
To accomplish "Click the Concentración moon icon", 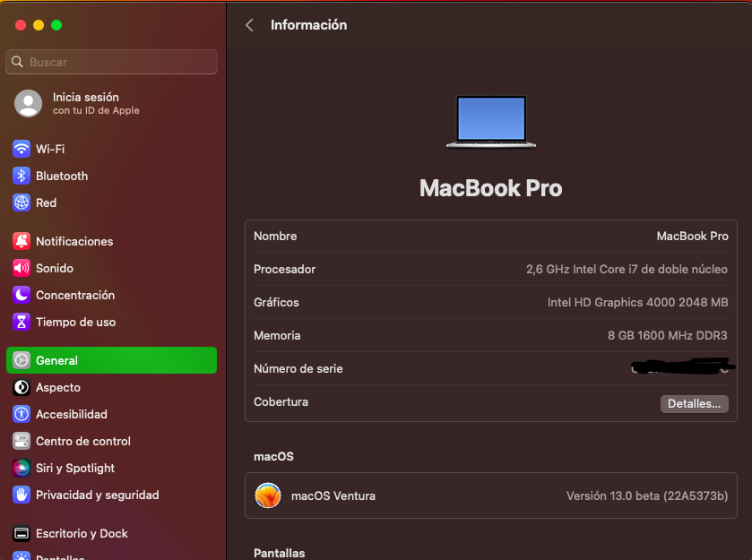I will [22, 295].
